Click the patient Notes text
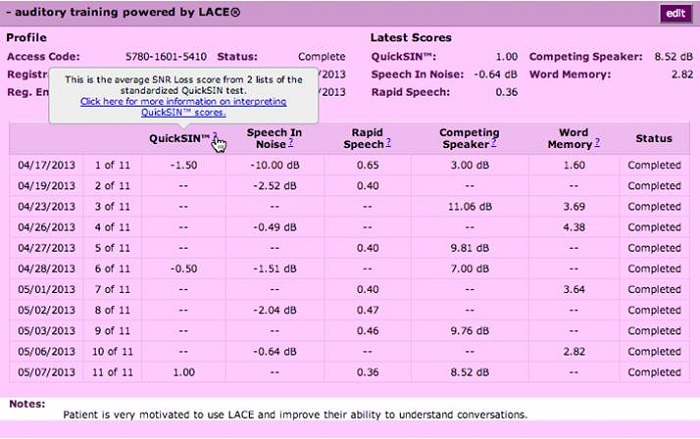700x439 pixels. click(x=295, y=415)
